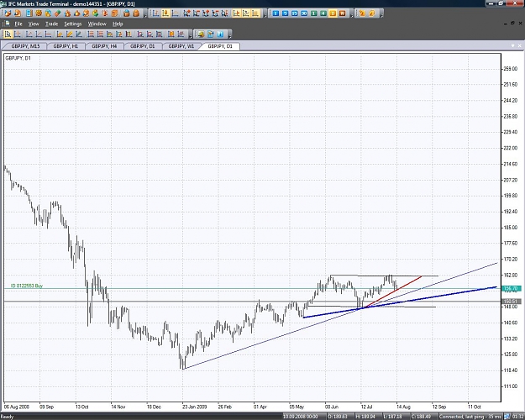The image size is (525, 420).
Task: Open the Help menu
Action: pos(118,24)
